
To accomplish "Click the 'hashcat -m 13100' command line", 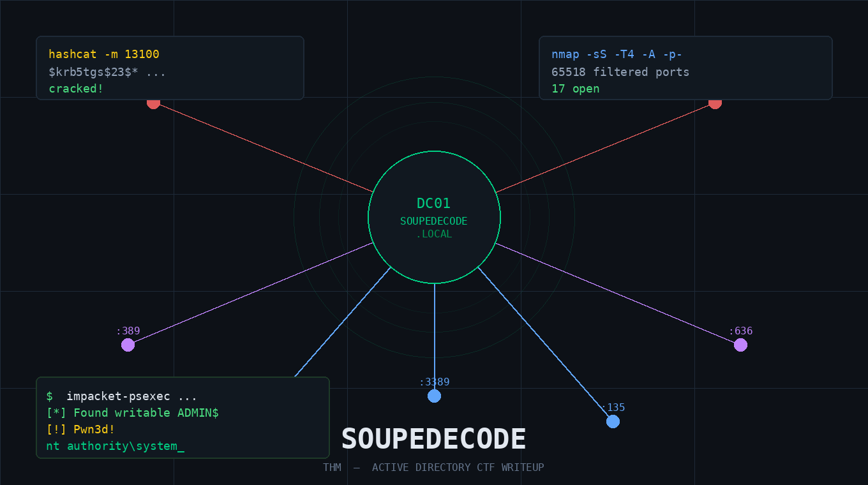I will [104, 55].
